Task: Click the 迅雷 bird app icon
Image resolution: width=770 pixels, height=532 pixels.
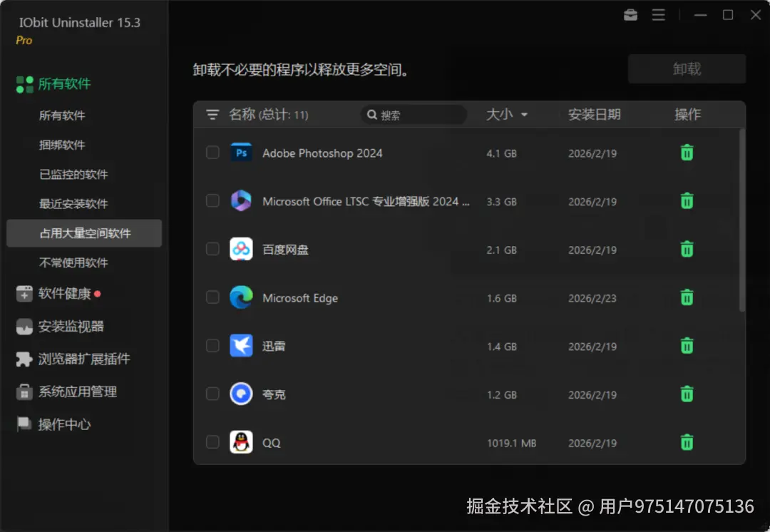Action: point(241,346)
